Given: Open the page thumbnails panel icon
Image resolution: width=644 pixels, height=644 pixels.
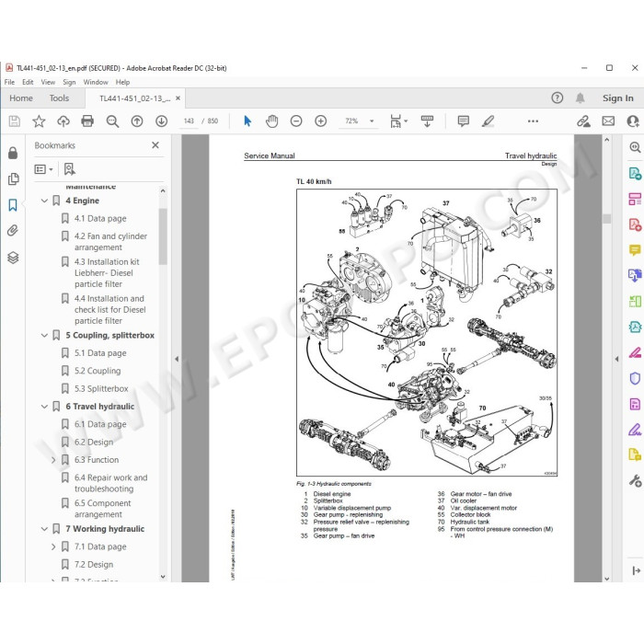Looking at the screenshot, I should click(x=13, y=178).
